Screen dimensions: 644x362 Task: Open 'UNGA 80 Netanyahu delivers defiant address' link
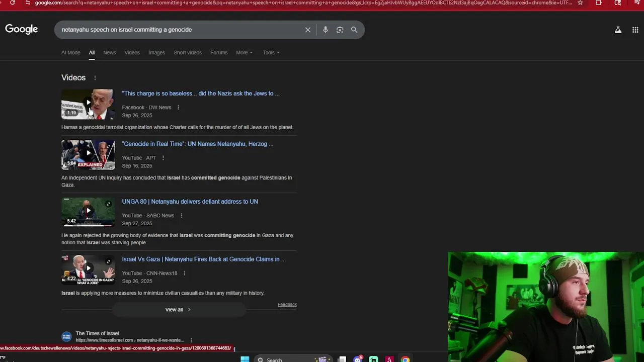click(190, 202)
